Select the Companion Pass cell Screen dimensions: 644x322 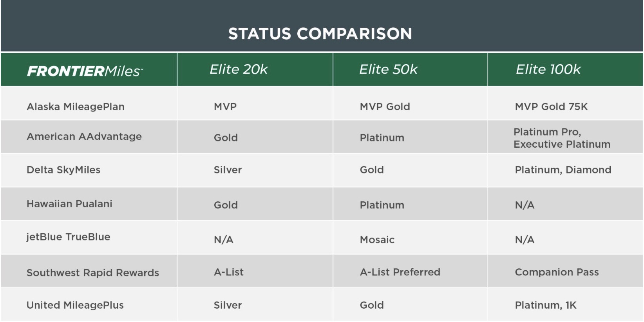coord(557,272)
